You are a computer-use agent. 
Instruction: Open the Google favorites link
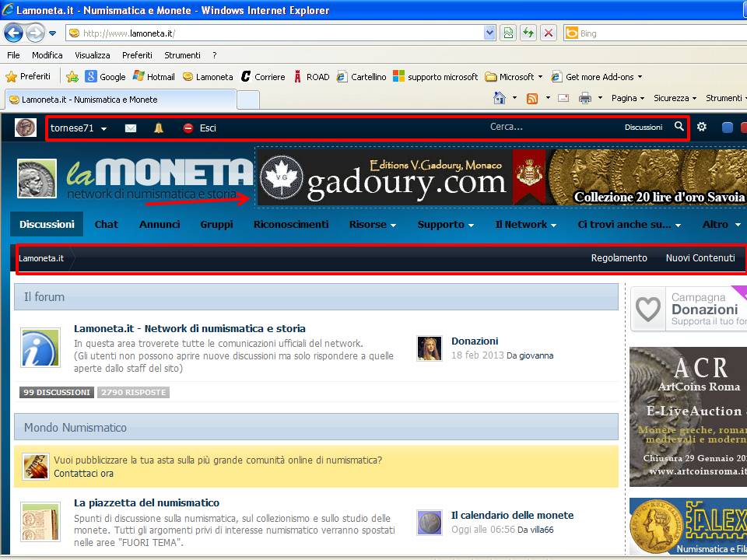pyautogui.click(x=105, y=77)
